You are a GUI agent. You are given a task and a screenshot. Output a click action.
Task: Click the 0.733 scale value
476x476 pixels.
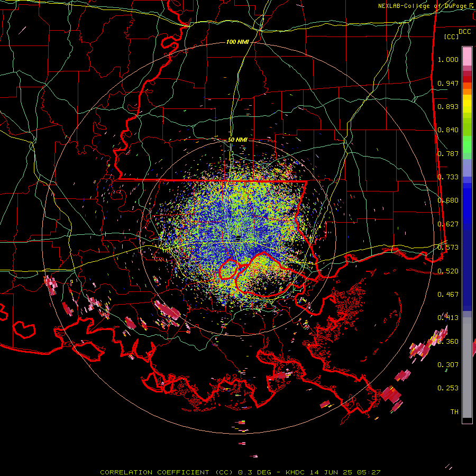coord(448,177)
